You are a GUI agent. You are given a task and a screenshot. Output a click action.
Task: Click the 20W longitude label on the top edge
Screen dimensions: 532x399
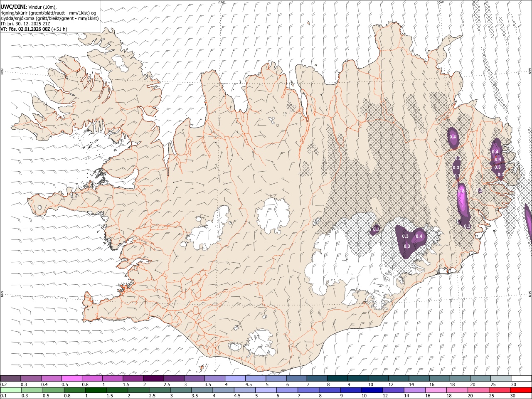pyautogui.click(x=221, y=2)
